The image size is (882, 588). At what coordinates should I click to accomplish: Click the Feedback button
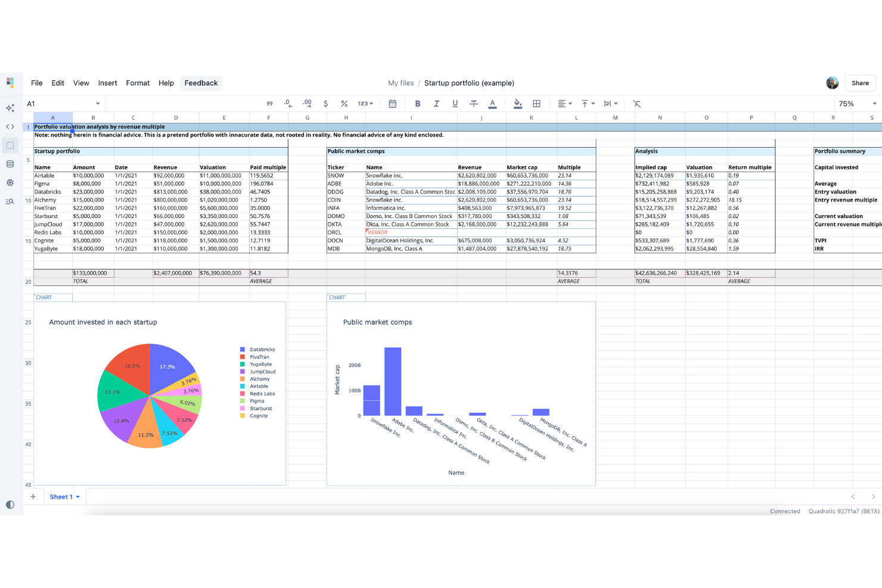[x=201, y=83]
